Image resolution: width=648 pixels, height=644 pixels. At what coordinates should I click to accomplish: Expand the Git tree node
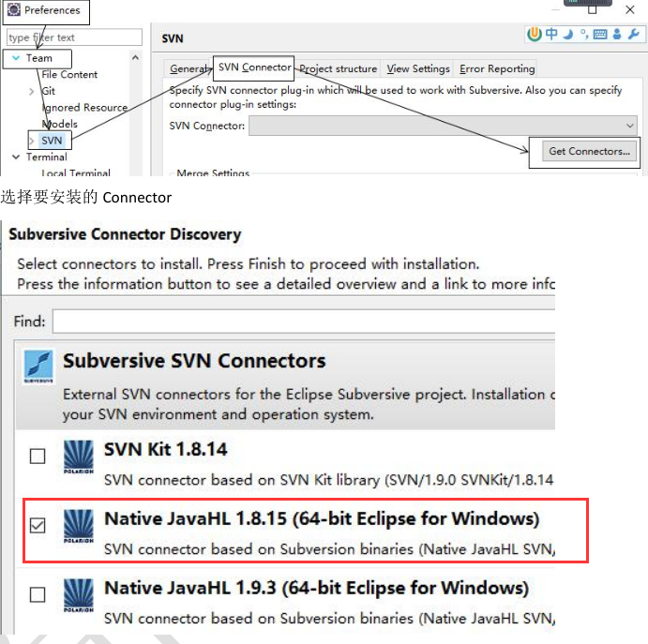click(x=31, y=91)
